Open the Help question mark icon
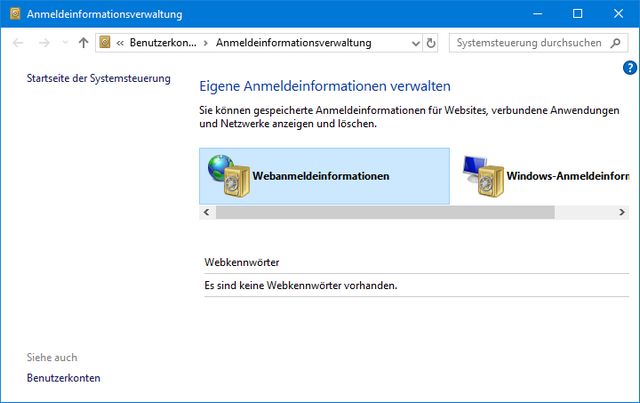 coord(629,68)
